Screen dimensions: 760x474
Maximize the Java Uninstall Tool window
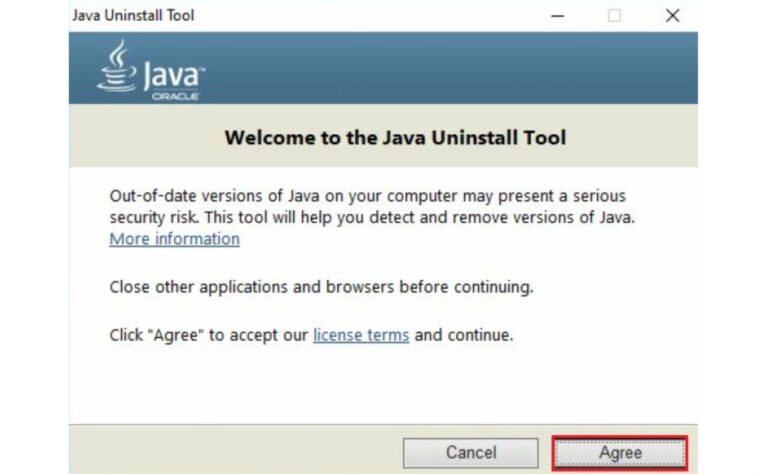pyautogui.click(x=614, y=15)
